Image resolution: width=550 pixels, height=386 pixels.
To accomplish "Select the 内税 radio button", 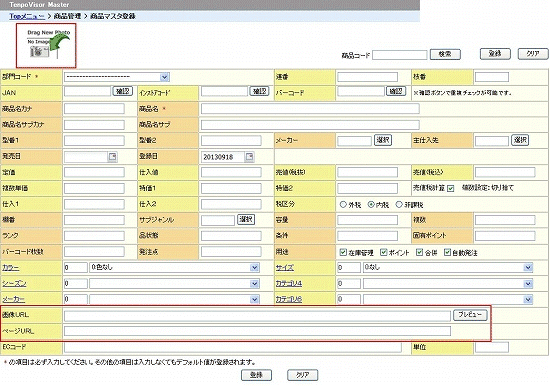I will 371,204.
